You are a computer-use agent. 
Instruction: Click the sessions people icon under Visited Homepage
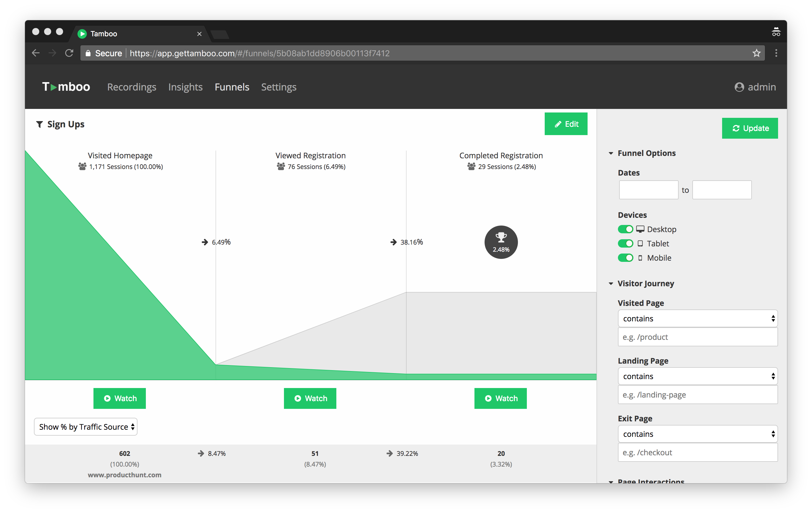(x=82, y=167)
